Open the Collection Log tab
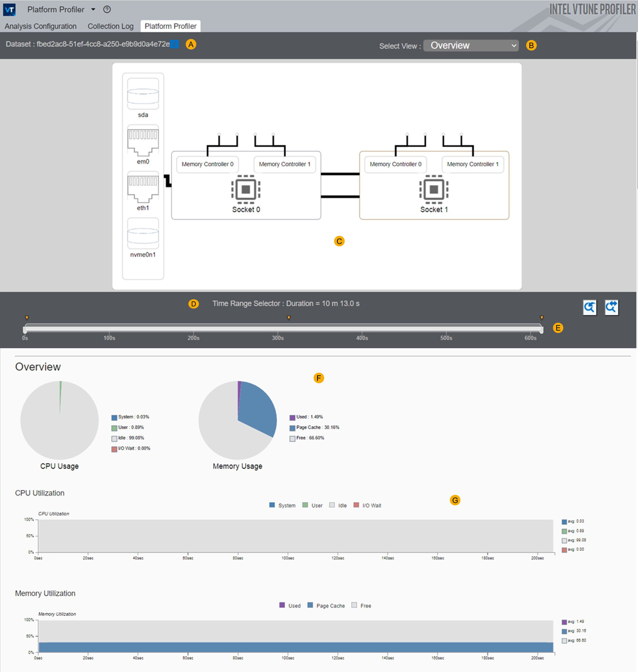The image size is (638, 672). click(x=110, y=26)
